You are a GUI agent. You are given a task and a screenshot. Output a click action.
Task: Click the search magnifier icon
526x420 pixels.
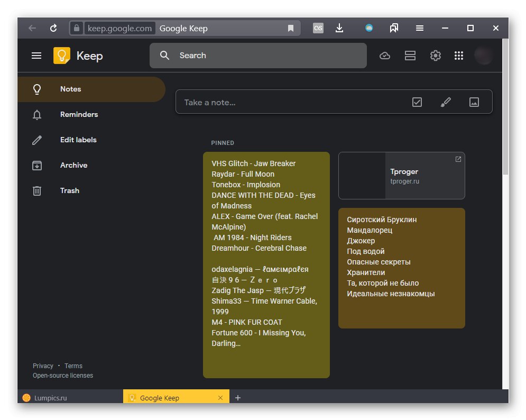(x=164, y=56)
